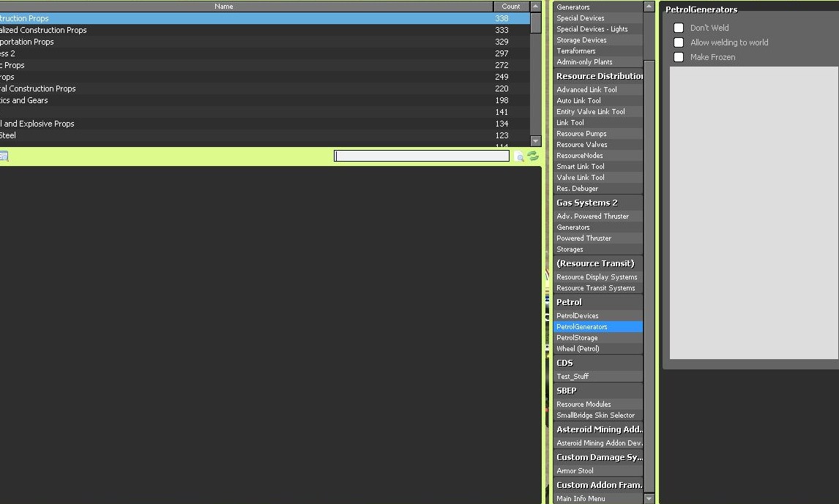Collapse the Gas Systems 2 category
The width and height of the screenshot is (839, 504).
(597, 203)
